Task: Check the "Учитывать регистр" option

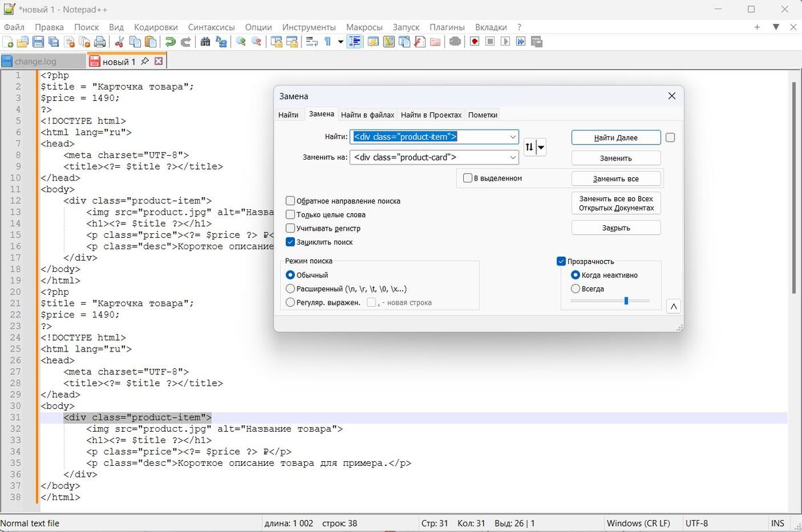Action: click(x=290, y=229)
